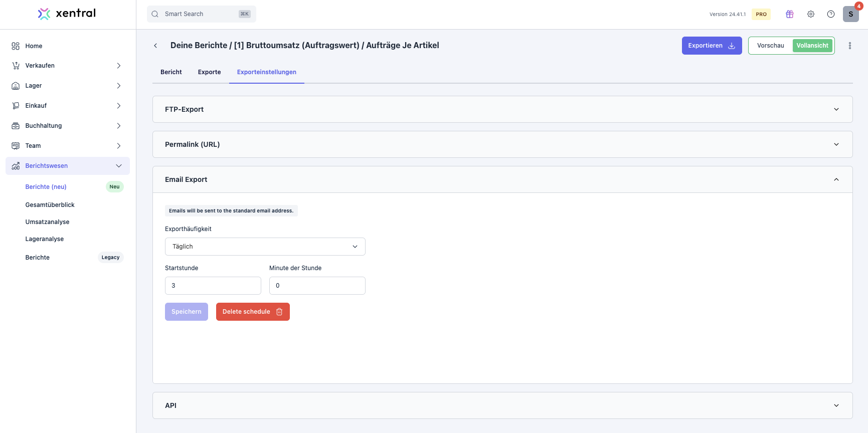Open Home in the sidebar

[34, 46]
